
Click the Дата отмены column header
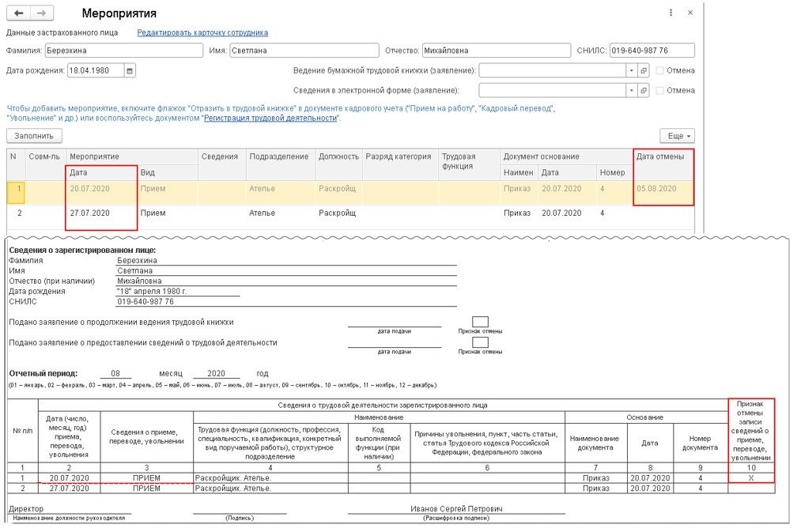(x=663, y=157)
